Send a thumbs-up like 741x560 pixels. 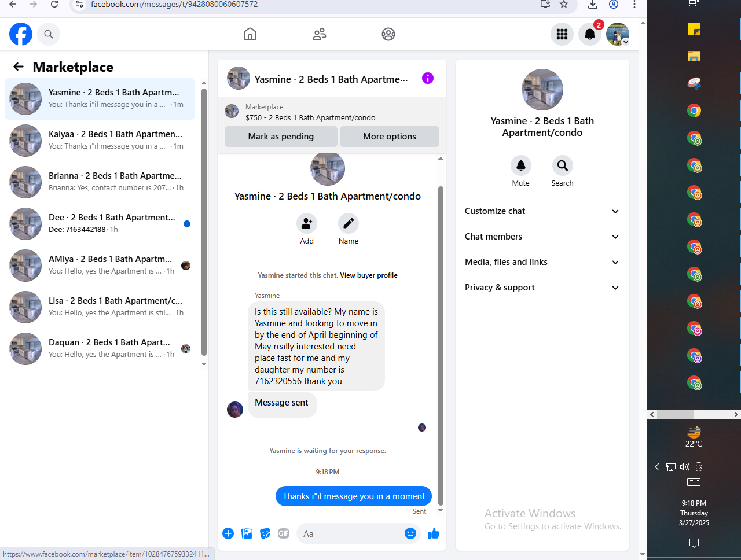[434, 533]
